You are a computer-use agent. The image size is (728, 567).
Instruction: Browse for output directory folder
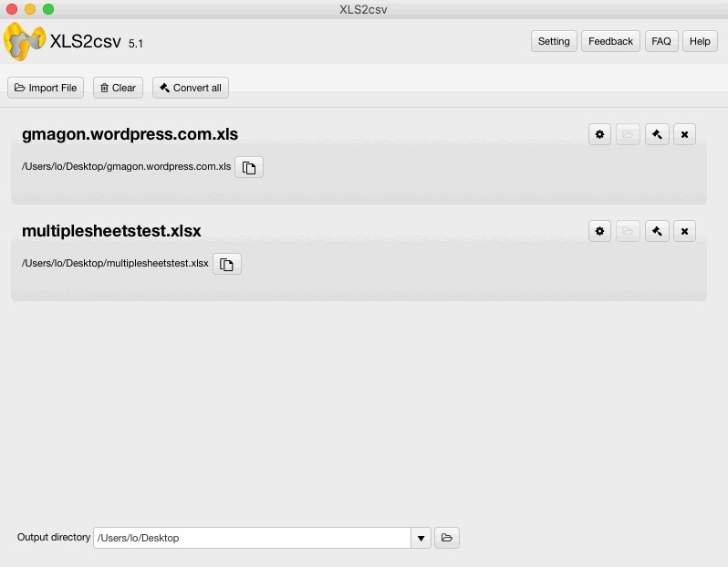(x=447, y=538)
